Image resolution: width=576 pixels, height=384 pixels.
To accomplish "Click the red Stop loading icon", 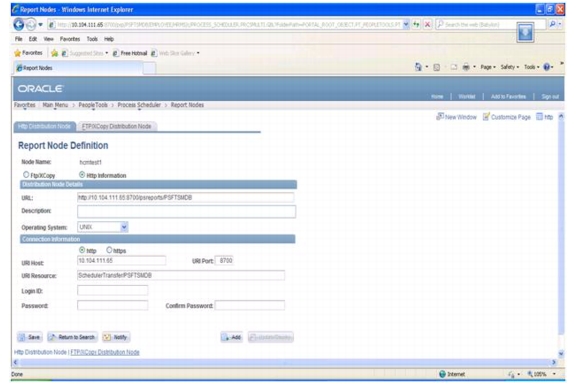I will click(x=427, y=25).
